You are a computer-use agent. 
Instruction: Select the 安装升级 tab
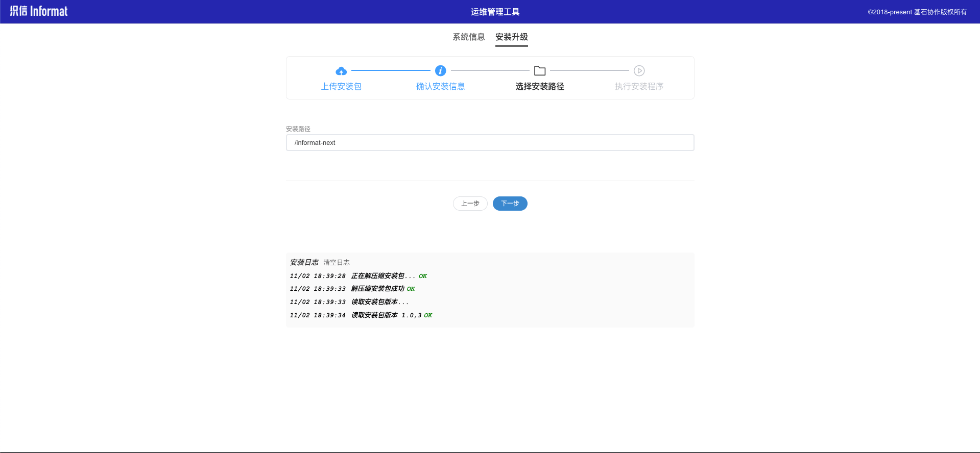click(511, 37)
